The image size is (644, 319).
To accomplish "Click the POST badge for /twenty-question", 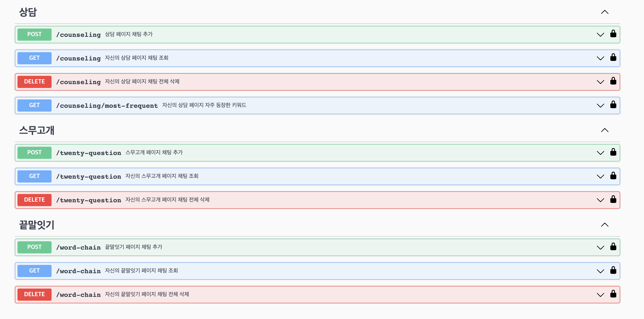I will [x=35, y=153].
